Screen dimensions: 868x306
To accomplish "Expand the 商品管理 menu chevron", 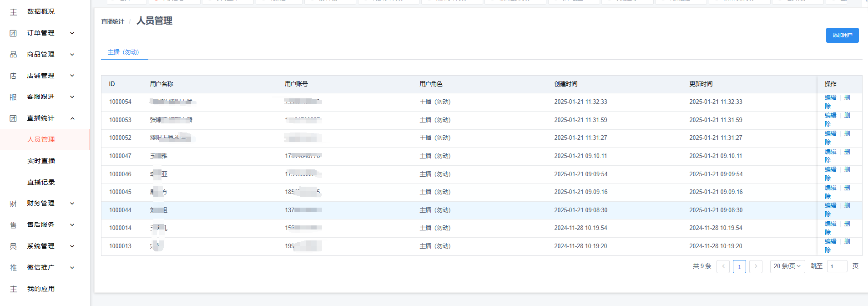I will coord(72,55).
